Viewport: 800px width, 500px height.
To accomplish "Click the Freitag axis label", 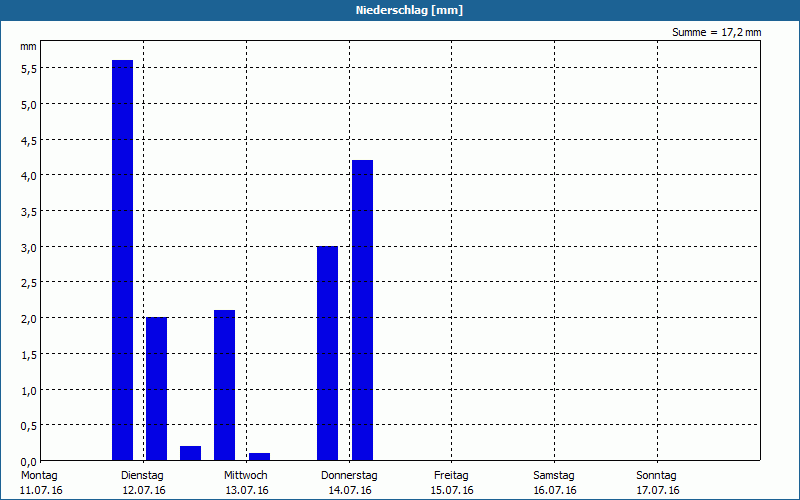I will (x=451, y=476).
